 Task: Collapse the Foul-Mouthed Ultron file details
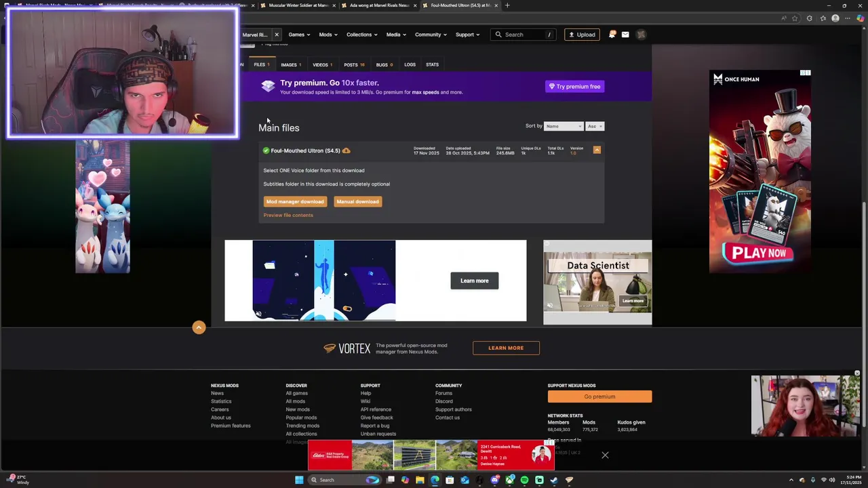[597, 150]
